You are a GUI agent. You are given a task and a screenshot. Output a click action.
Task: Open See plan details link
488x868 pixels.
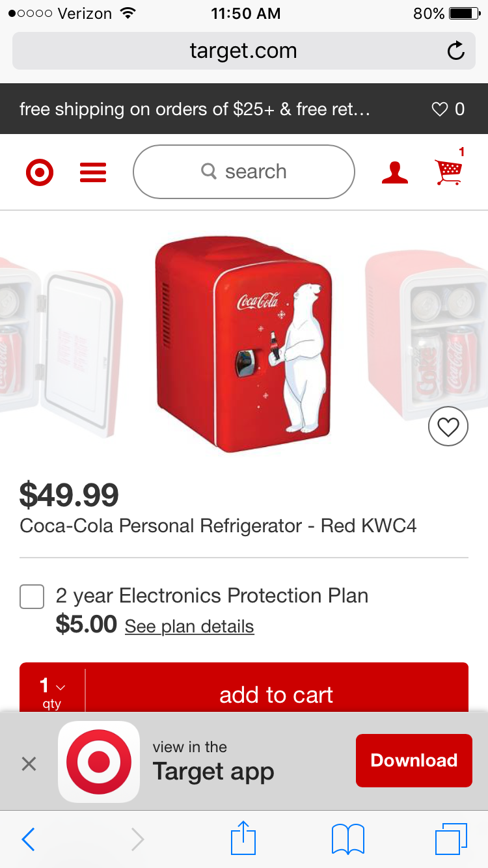pyautogui.click(x=189, y=627)
